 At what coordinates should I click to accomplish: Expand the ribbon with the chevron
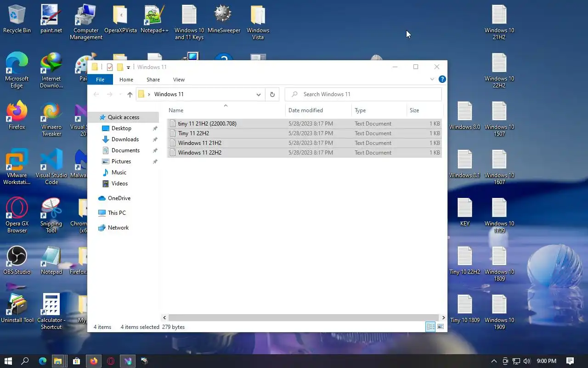pos(432,79)
